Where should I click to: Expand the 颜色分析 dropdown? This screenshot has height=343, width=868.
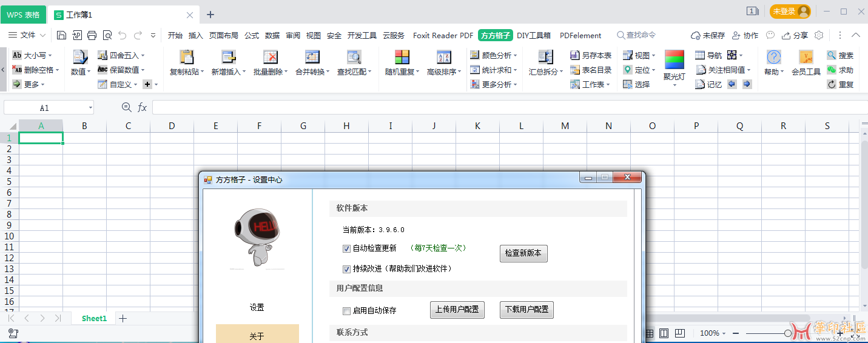coord(516,55)
